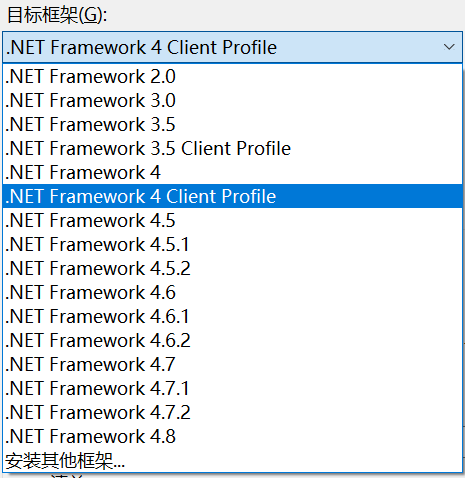Select .NET Framework 2.0 from list
Screen dimensions: 465x478
(232, 76)
